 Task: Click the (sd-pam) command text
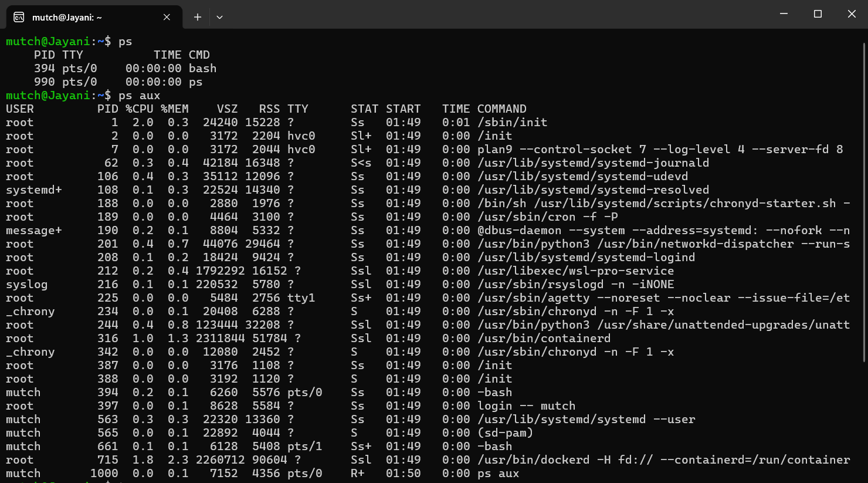(506, 433)
